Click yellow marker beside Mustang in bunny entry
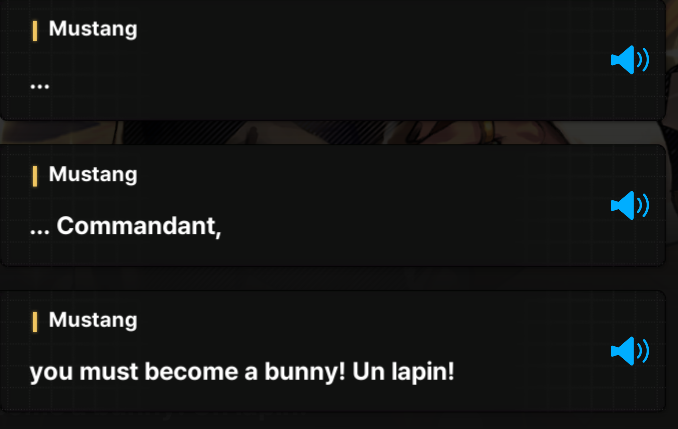This screenshot has width=678, height=429. 35,322
